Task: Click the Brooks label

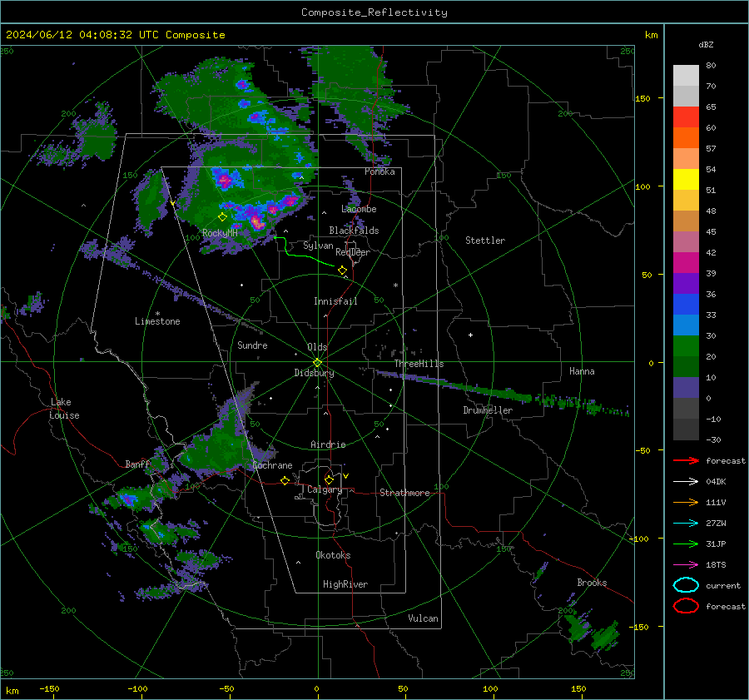Action: pos(592,583)
